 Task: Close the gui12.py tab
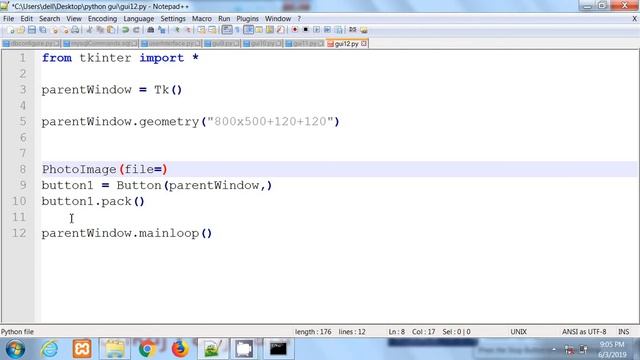pos(364,44)
